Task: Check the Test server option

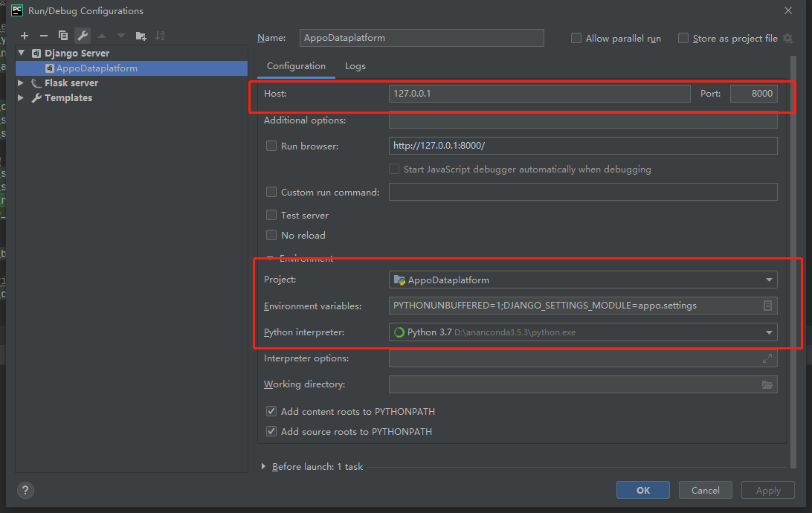Action: [x=271, y=215]
